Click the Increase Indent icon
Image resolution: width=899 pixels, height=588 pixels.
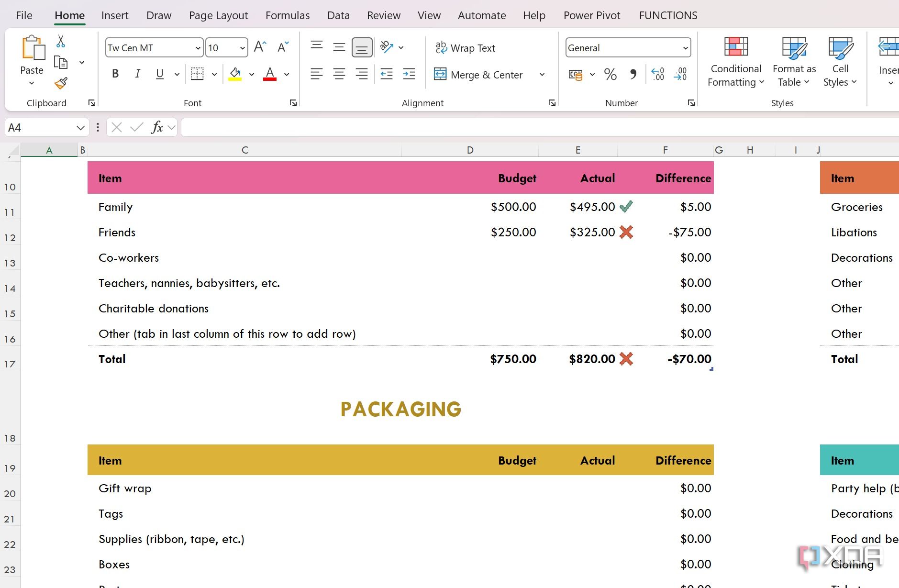click(409, 74)
